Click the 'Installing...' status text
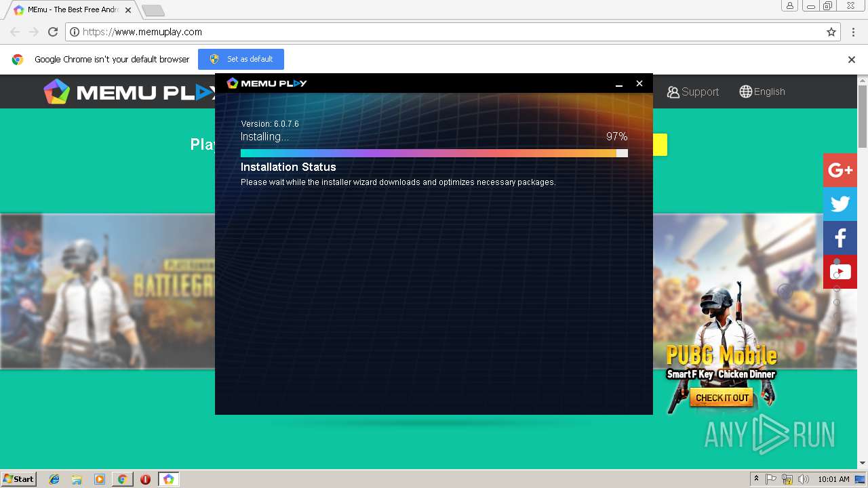This screenshot has width=868, height=488. tap(264, 136)
